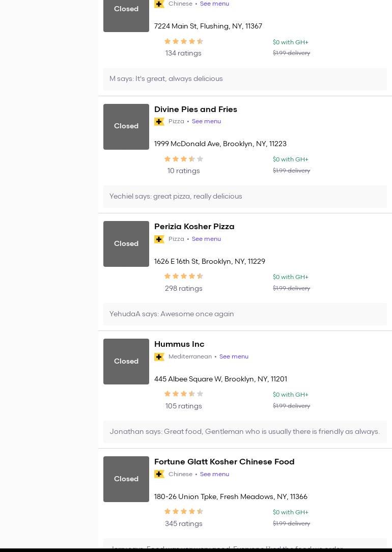This screenshot has width=392, height=552.
Task: Click GH+ badge icon for Fortune Glatt Kosher
Action: pos(159,475)
